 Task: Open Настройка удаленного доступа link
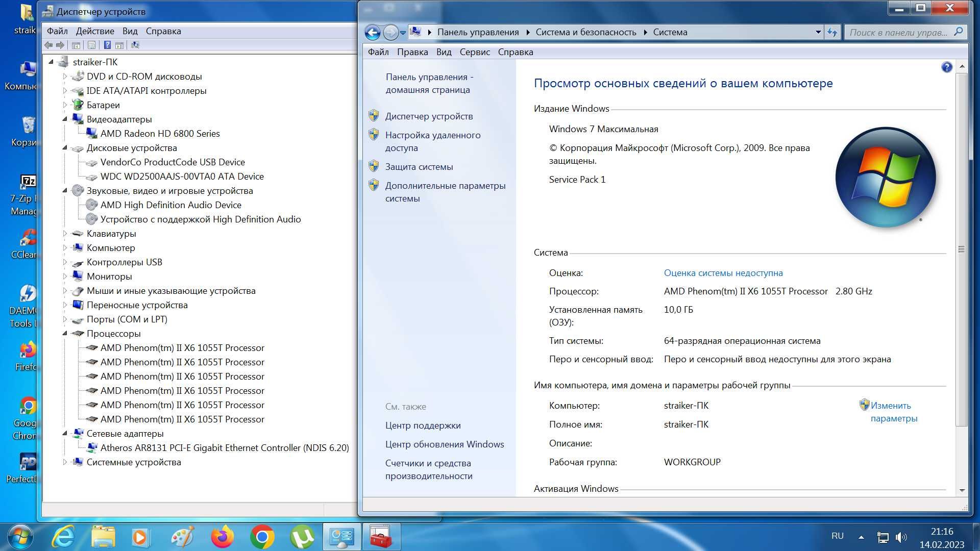pos(433,141)
